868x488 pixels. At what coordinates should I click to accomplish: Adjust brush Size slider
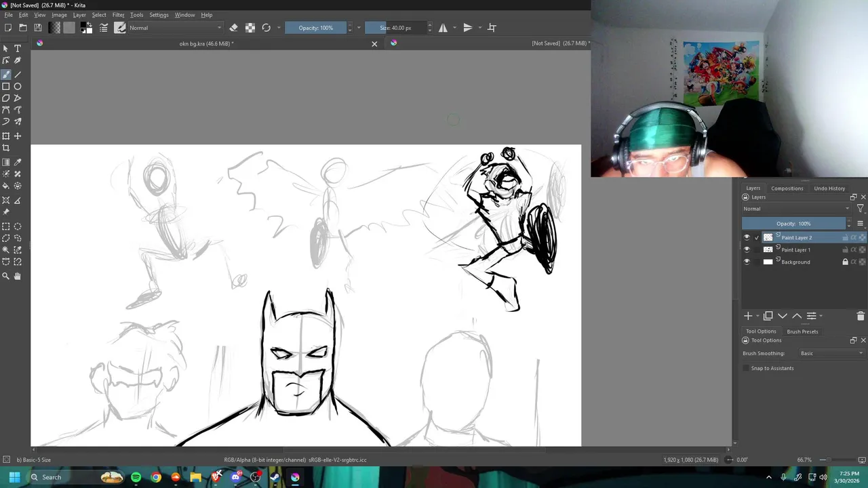395,28
